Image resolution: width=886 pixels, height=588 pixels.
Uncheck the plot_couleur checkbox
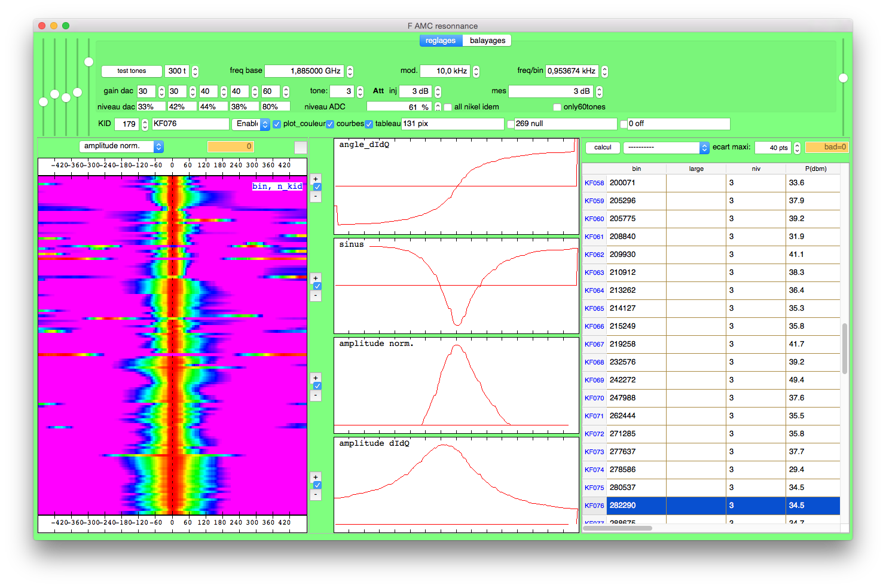(x=277, y=124)
